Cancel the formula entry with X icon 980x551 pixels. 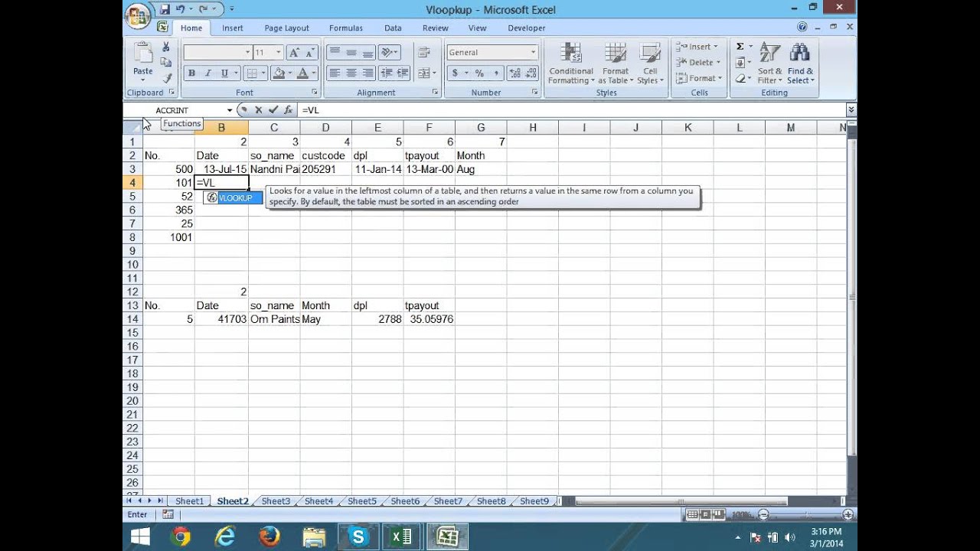point(259,110)
